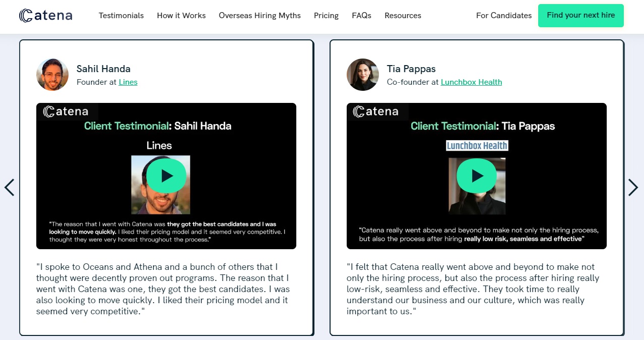This screenshot has height=340, width=644.
Task: Open the Testimonials nav item
Action: (121, 16)
